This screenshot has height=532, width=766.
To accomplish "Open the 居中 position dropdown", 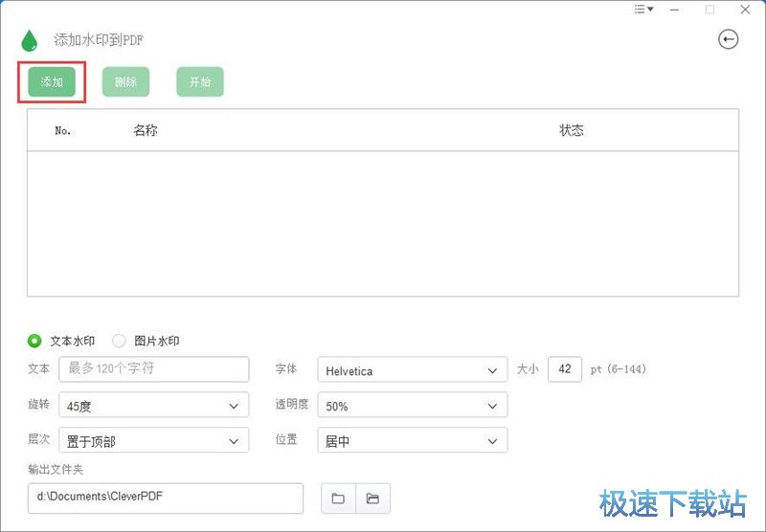I will pos(413,440).
